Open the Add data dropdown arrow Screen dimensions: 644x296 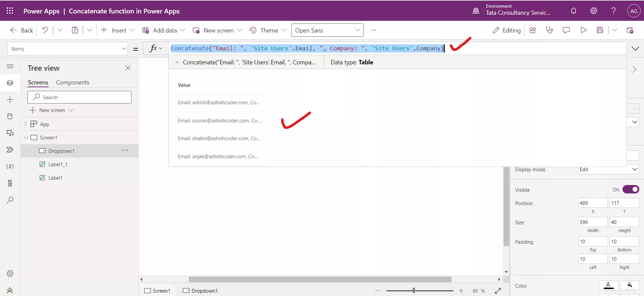coord(183,30)
